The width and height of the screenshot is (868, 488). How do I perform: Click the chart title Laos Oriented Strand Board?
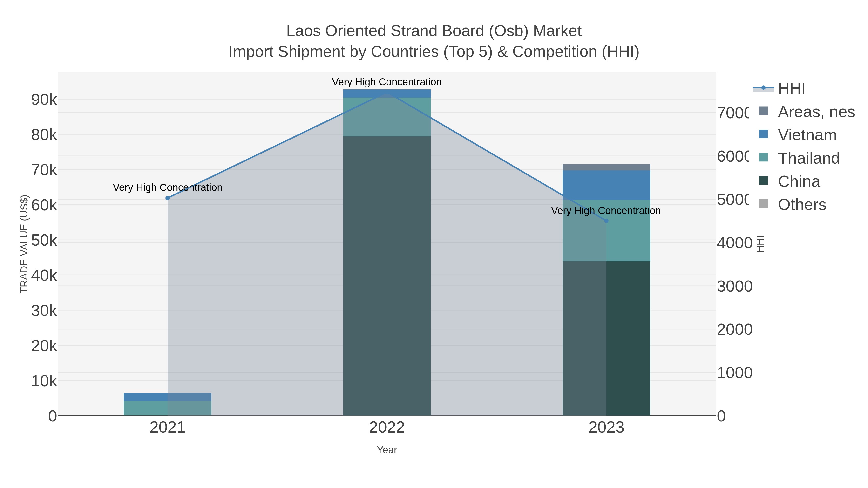pyautogui.click(x=434, y=31)
